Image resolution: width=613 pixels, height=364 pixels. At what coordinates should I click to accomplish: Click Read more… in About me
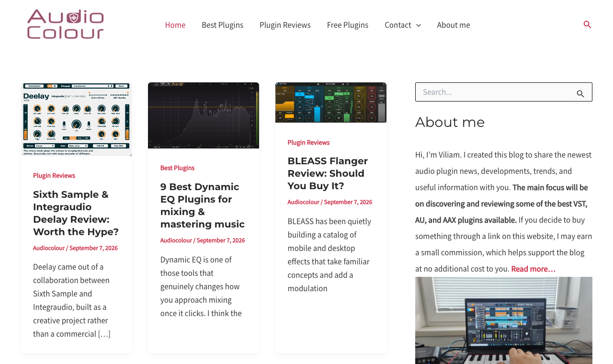[x=534, y=269]
